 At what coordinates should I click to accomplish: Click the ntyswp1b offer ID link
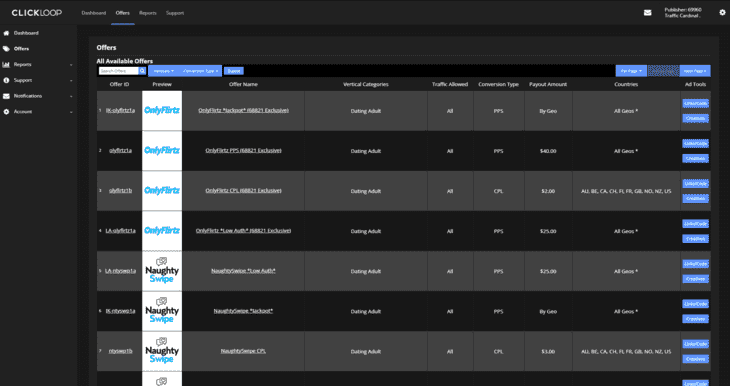121,351
